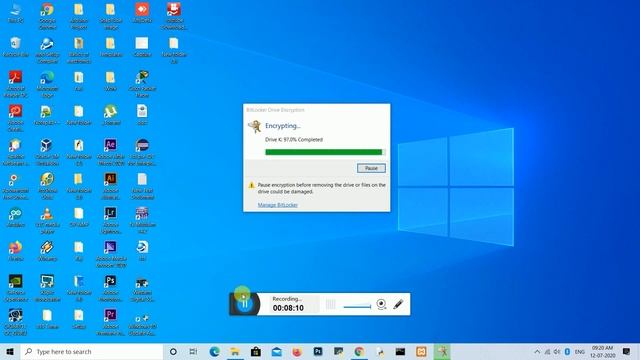This screenshot has width=640, height=360.
Task: Open Firefox from the taskbar
Action: coord(297,351)
